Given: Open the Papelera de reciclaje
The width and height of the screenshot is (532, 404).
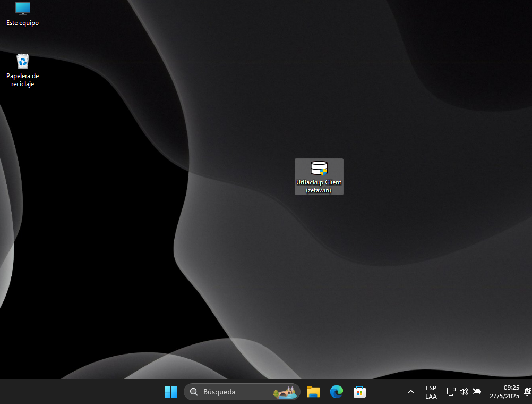Looking at the screenshot, I should click(22, 61).
